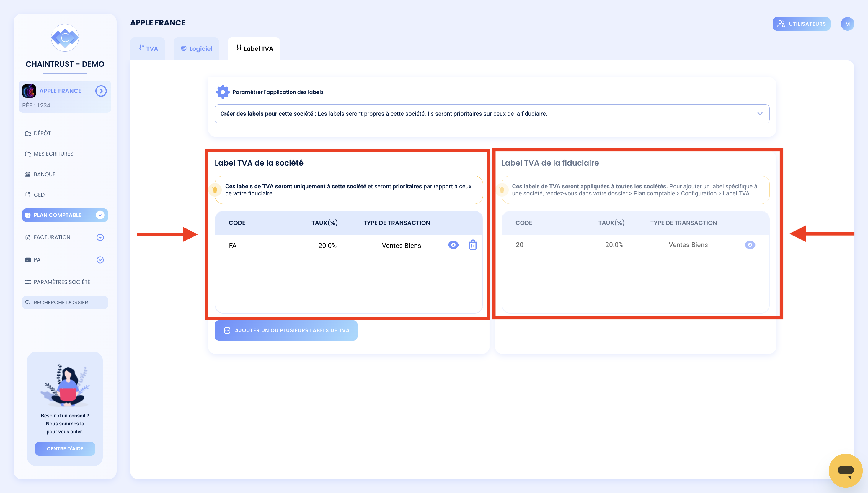The width and height of the screenshot is (868, 493).
Task: Click the lightbulb tip icon in société panel
Action: coord(215,190)
